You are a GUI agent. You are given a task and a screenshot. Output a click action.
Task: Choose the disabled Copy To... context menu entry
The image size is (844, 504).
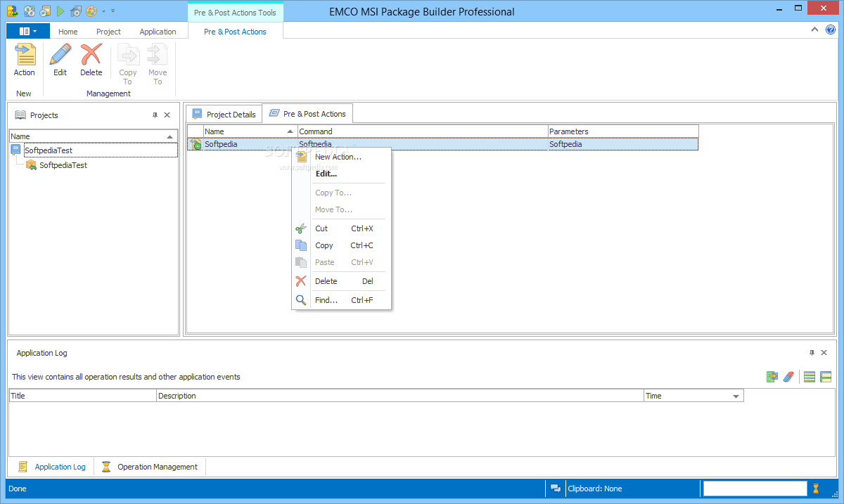(x=341, y=193)
